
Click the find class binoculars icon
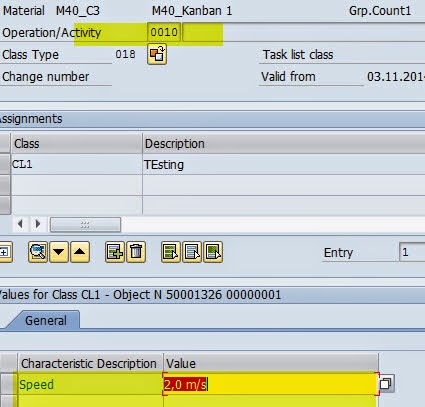(x=38, y=252)
